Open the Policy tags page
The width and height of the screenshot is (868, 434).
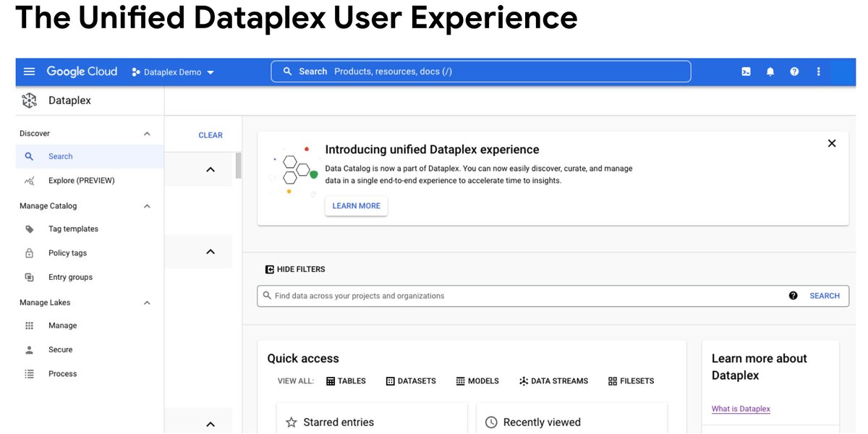click(67, 252)
